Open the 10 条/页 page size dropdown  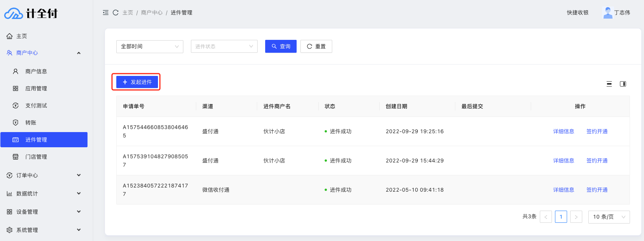(x=609, y=217)
